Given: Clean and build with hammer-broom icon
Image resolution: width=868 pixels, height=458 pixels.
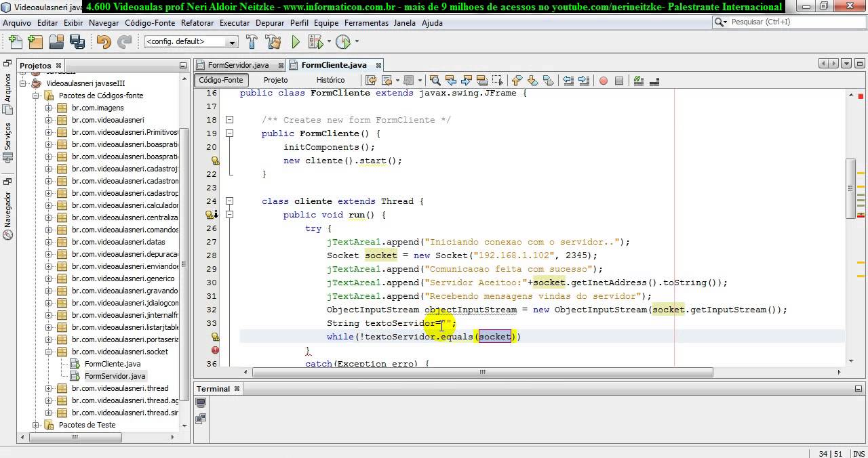Looking at the screenshot, I should pos(273,42).
